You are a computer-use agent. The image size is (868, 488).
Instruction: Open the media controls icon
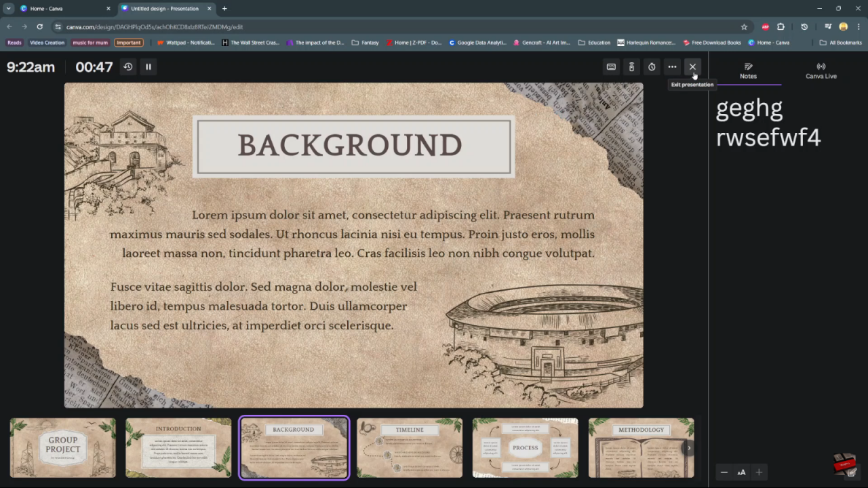[828, 26]
